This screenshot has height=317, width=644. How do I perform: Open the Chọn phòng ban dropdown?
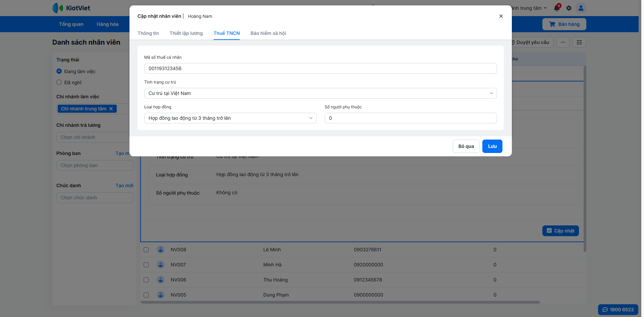click(95, 165)
